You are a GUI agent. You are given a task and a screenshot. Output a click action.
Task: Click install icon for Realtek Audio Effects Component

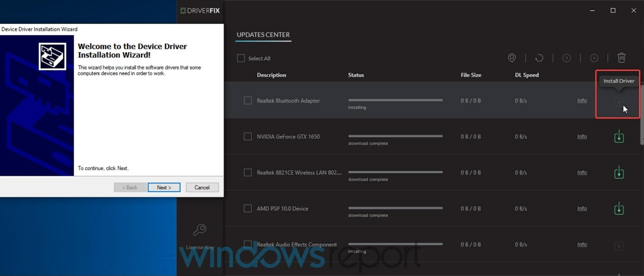click(x=619, y=244)
